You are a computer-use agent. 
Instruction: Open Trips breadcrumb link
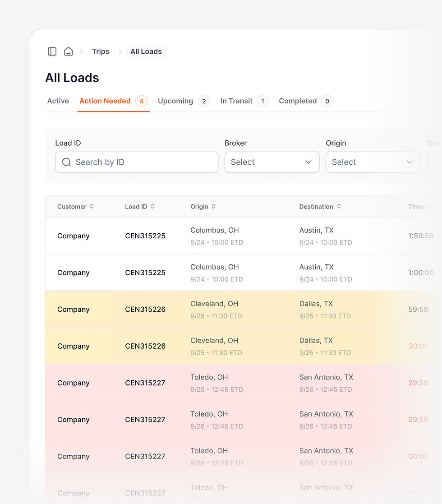pos(101,51)
